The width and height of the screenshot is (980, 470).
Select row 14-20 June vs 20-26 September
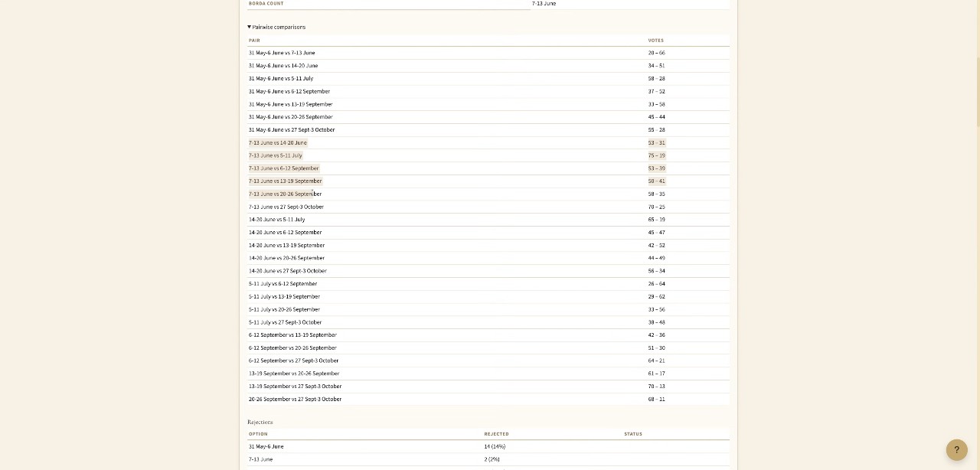pos(488,258)
